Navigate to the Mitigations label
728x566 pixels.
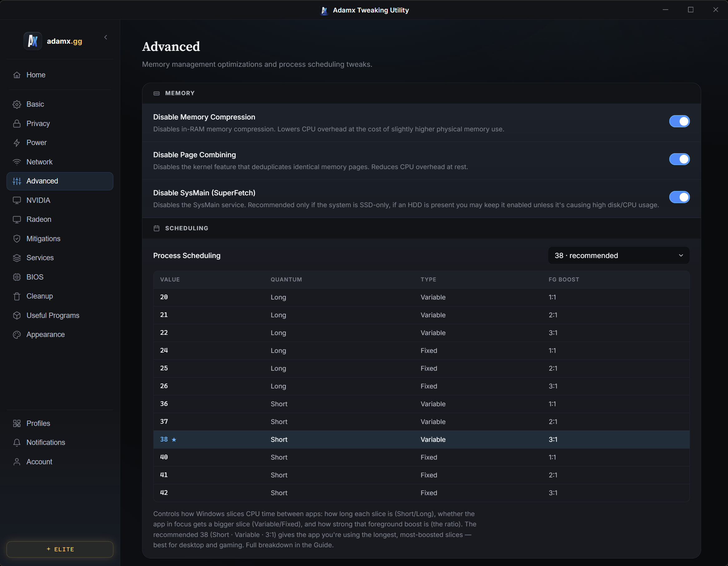point(43,238)
